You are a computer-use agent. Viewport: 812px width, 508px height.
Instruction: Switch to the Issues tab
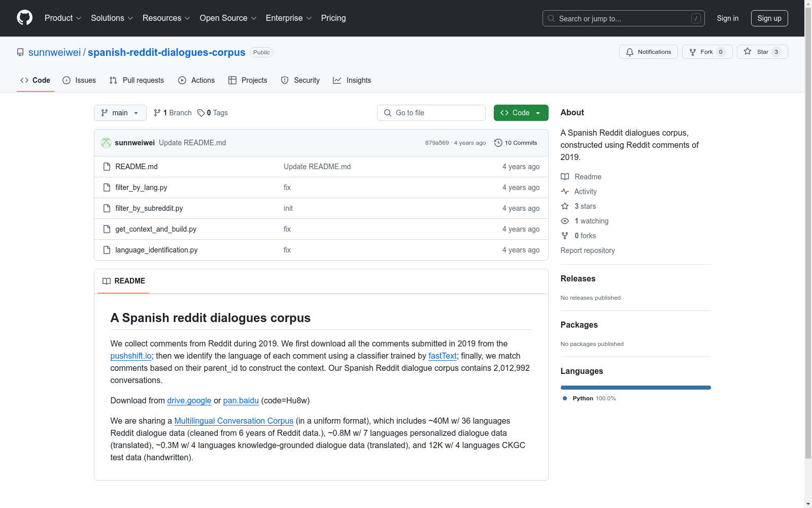click(79, 80)
